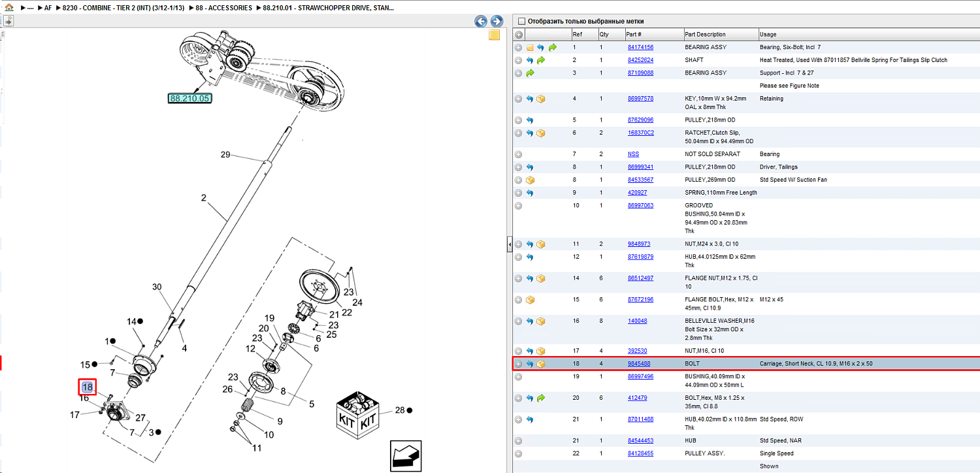The height and width of the screenshot is (473, 980).
Task: Open part number 9845488 link
Action: 638,364
